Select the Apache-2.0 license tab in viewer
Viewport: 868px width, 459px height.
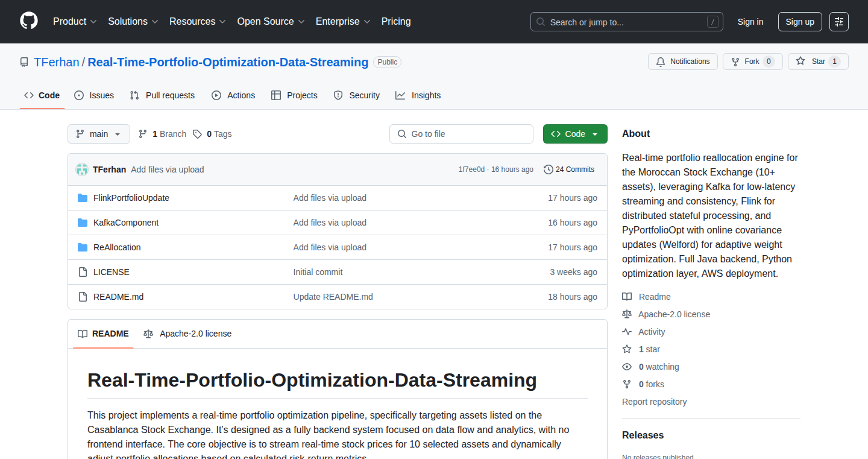coord(187,334)
